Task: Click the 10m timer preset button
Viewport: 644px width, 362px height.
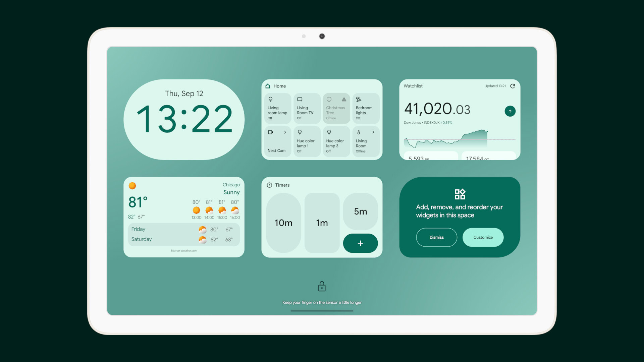Action: (x=283, y=222)
